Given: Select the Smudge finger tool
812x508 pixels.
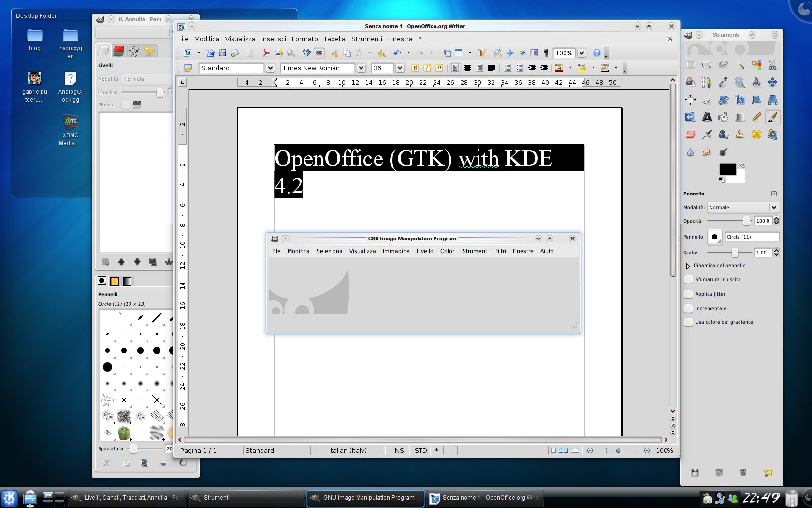Looking at the screenshot, I should pyautogui.click(x=707, y=152).
